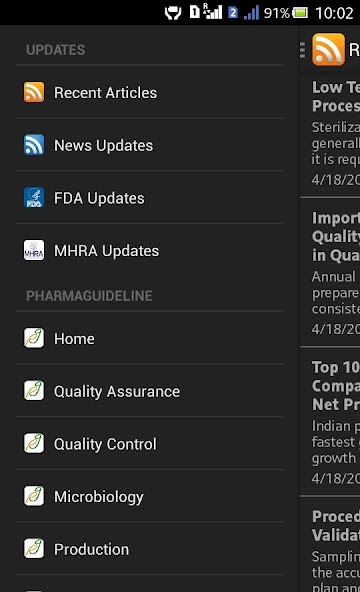Tap the leaf icon beside Quality Assurance

pos(34,391)
